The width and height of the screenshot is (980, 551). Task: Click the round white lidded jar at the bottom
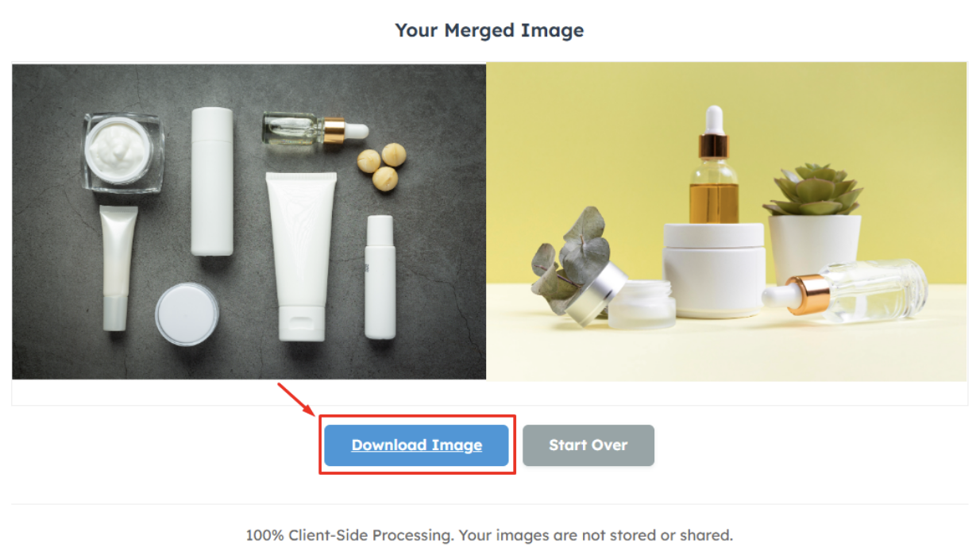pos(187,314)
